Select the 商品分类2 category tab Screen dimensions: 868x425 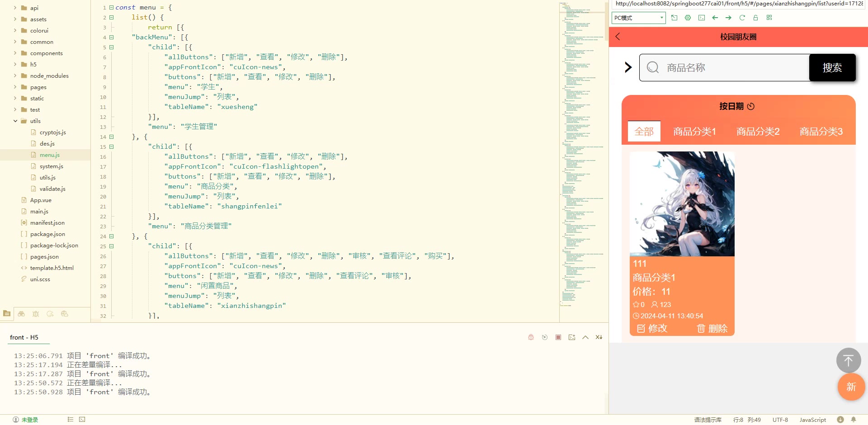[758, 132]
